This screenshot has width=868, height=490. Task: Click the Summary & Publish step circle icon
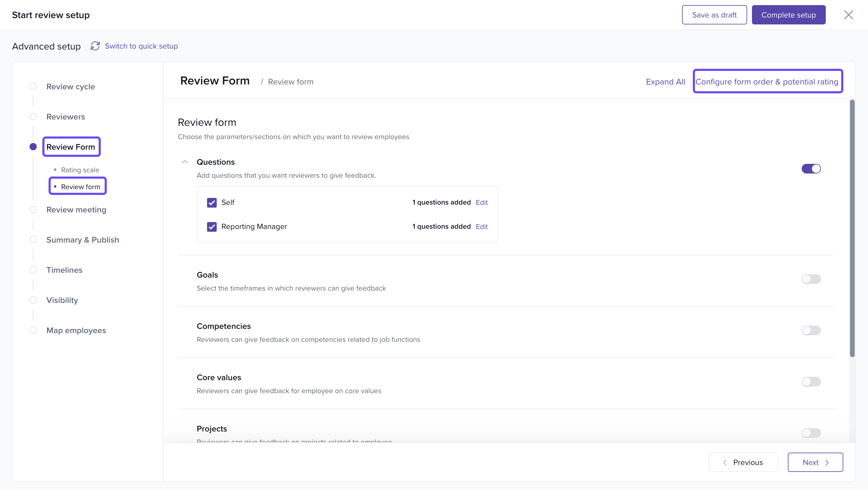[33, 240]
